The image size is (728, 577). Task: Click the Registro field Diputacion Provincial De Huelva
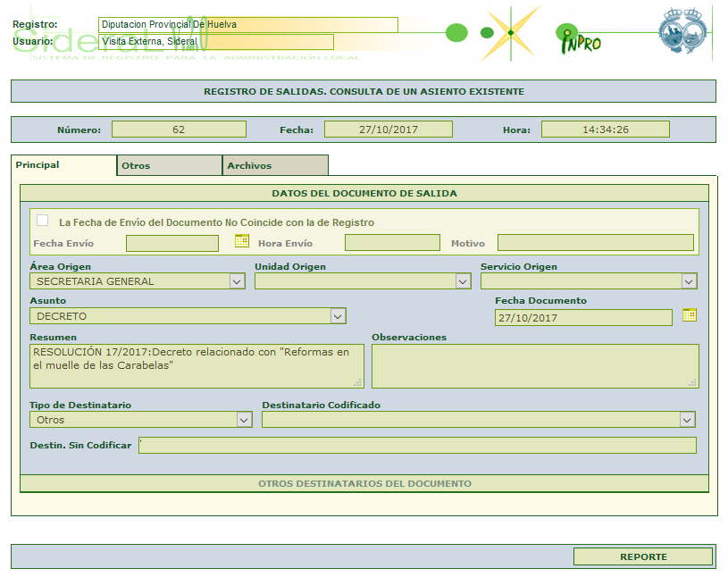tap(248, 25)
